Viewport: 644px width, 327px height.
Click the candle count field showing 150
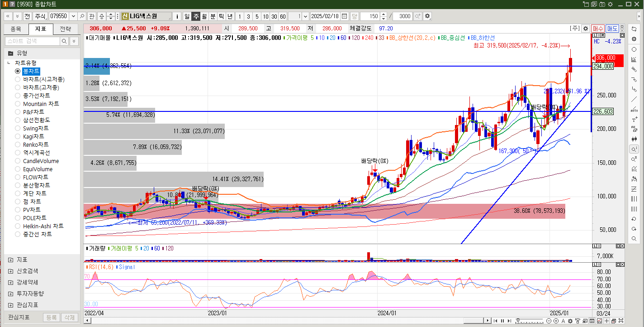370,16
